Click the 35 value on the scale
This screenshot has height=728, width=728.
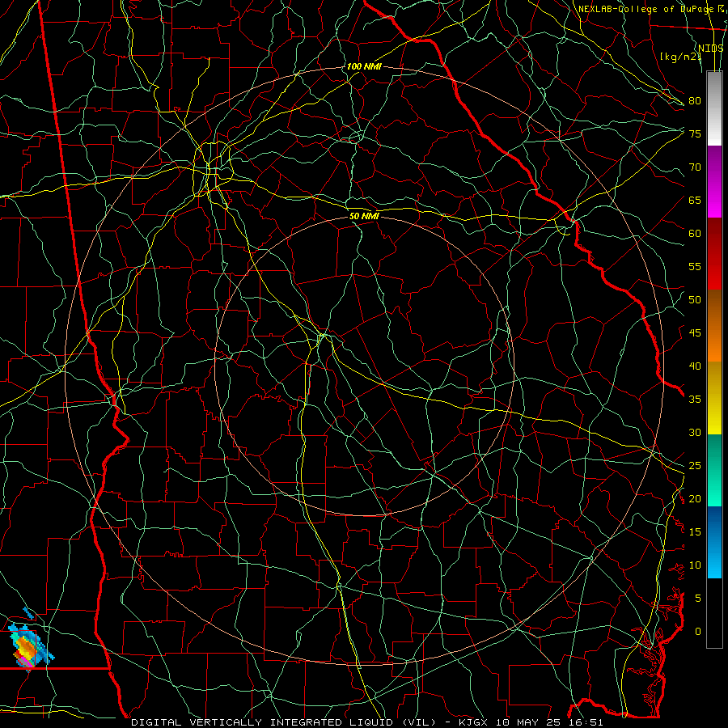click(695, 400)
